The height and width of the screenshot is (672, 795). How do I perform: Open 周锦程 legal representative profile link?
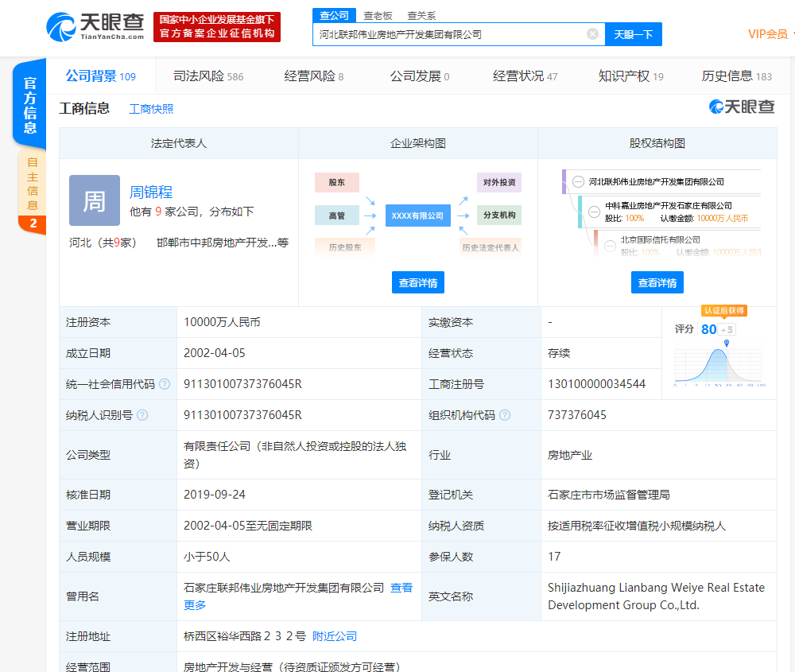(x=151, y=192)
